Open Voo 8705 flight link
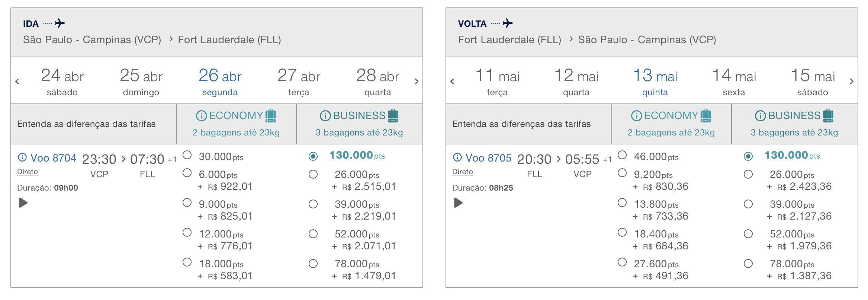The image size is (868, 300). click(x=488, y=158)
